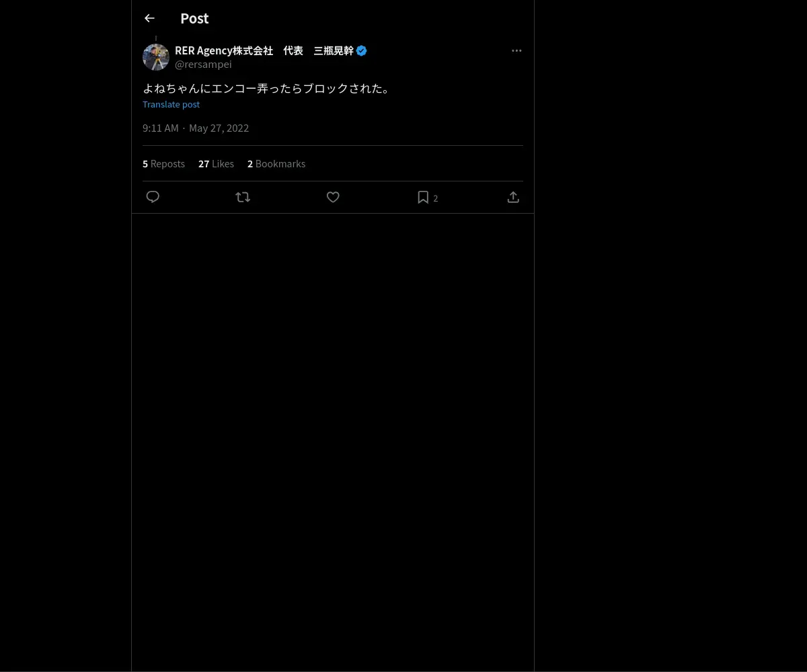View the 27 Likes list

216,163
